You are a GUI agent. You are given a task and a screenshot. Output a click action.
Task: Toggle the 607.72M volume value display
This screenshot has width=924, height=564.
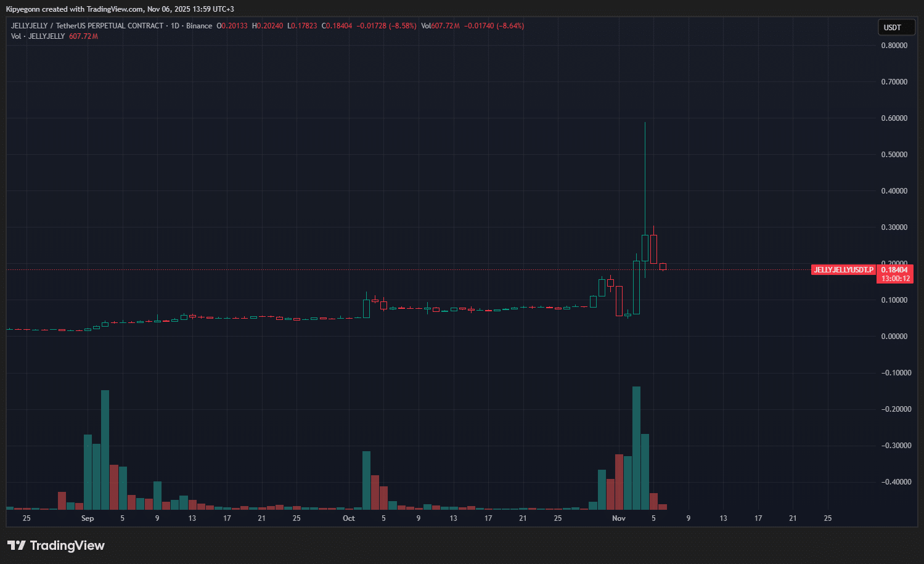pyautogui.click(x=83, y=36)
